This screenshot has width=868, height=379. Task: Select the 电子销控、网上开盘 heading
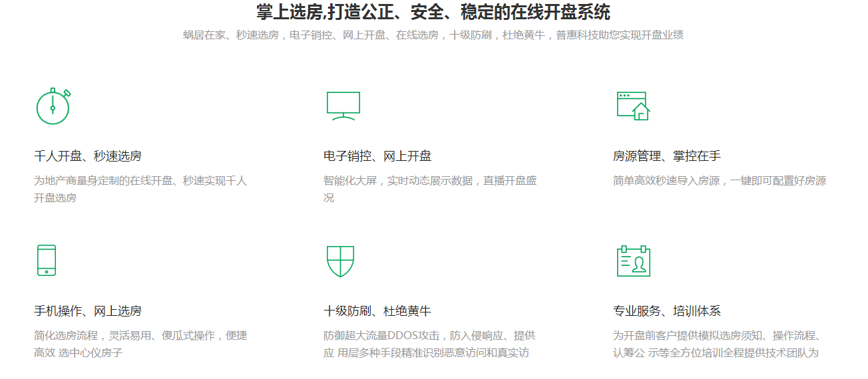[x=377, y=156]
